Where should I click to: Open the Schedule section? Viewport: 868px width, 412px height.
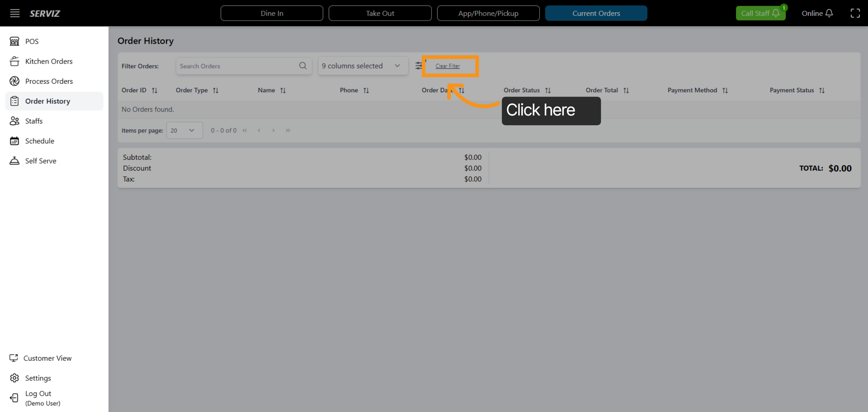pyautogui.click(x=40, y=141)
